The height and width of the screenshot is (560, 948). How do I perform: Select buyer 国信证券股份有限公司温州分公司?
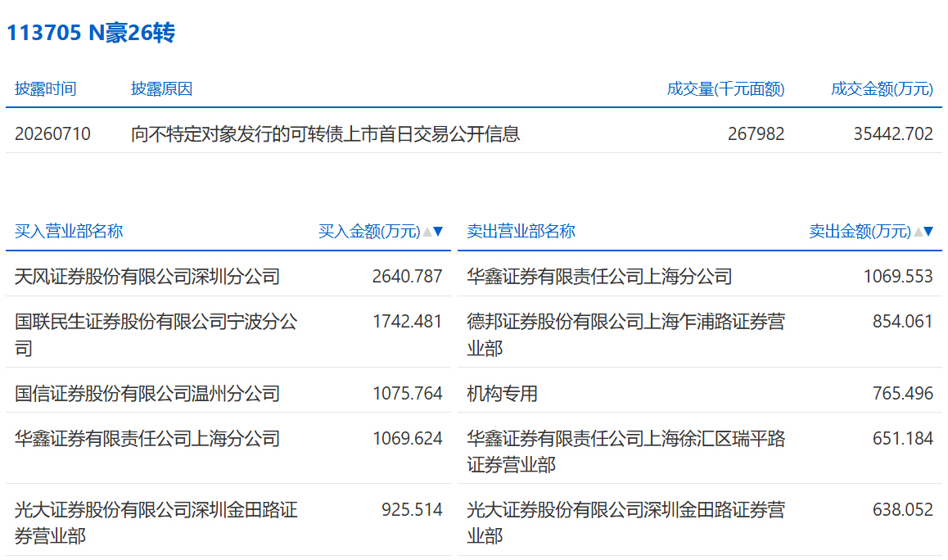[147, 394]
